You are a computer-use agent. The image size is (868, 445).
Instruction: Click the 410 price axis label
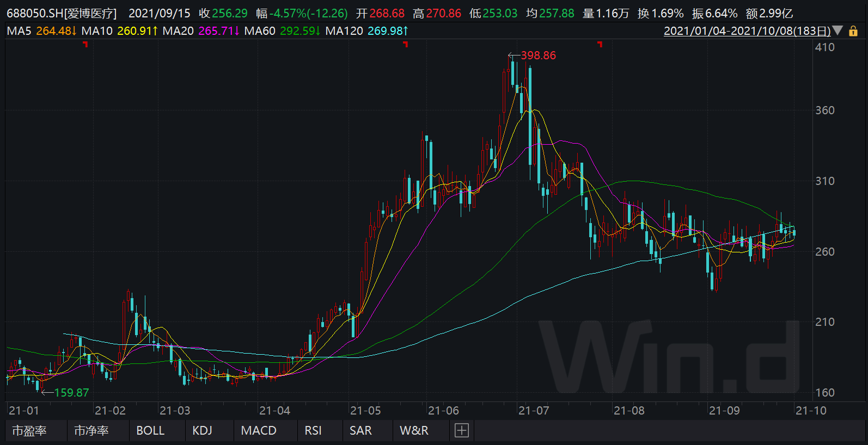824,47
